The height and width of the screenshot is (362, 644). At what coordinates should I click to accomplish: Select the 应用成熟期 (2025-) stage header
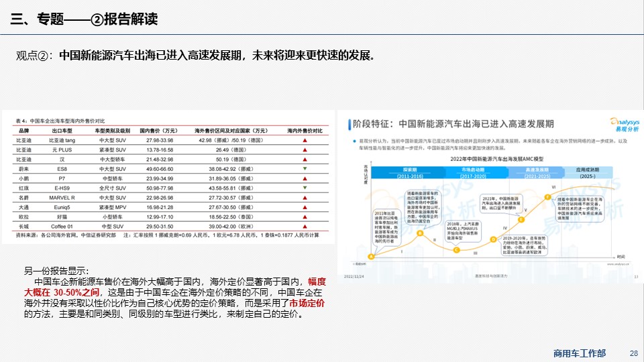[x=588, y=172]
